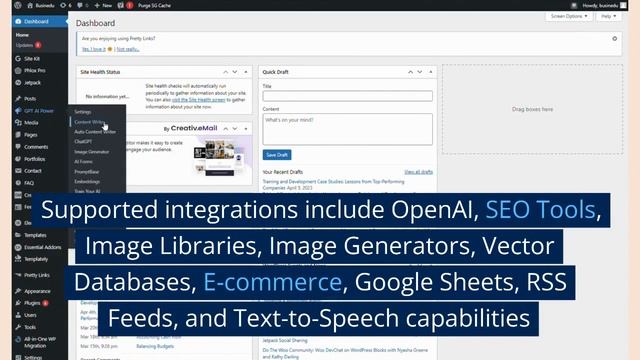Select Auto Content Writer in the submenu
The height and width of the screenshot is (360, 640).
click(x=95, y=132)
